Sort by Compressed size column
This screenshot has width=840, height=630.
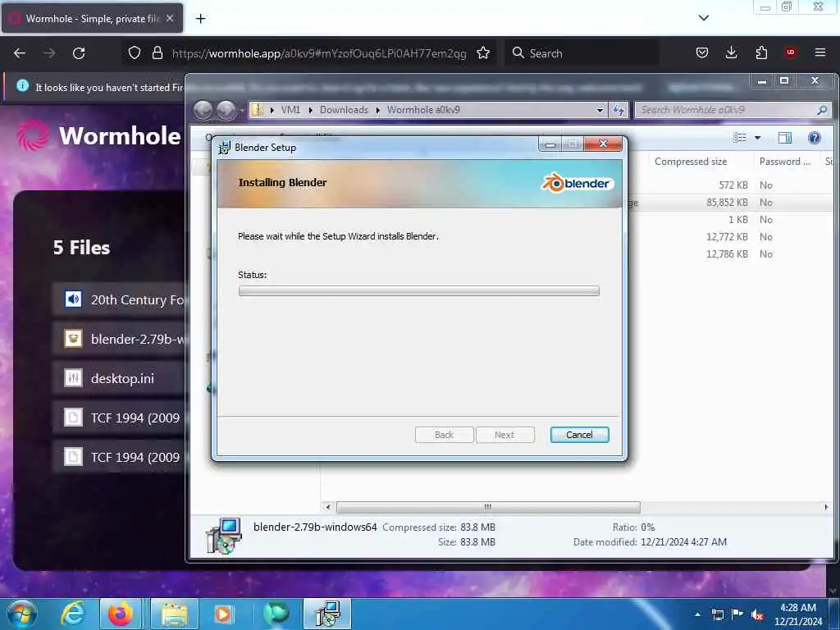click(691, 162)
